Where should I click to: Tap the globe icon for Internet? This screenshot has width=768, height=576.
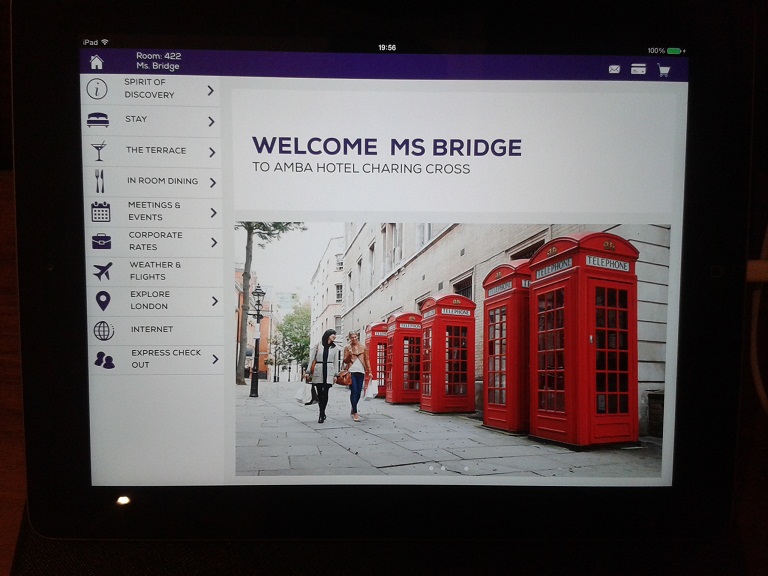(x=104, y=331)
